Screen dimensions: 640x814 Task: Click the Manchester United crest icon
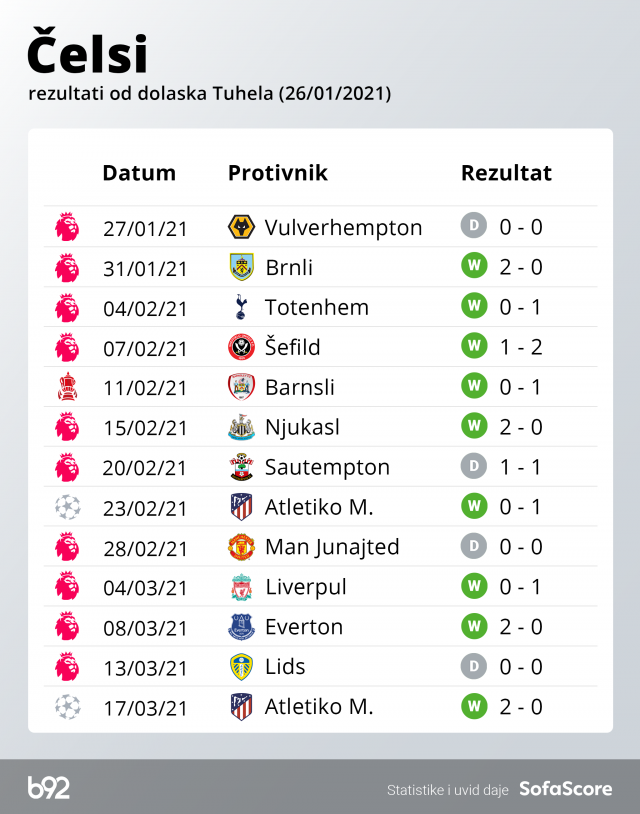pyautogui.click(x=241, y=547)
